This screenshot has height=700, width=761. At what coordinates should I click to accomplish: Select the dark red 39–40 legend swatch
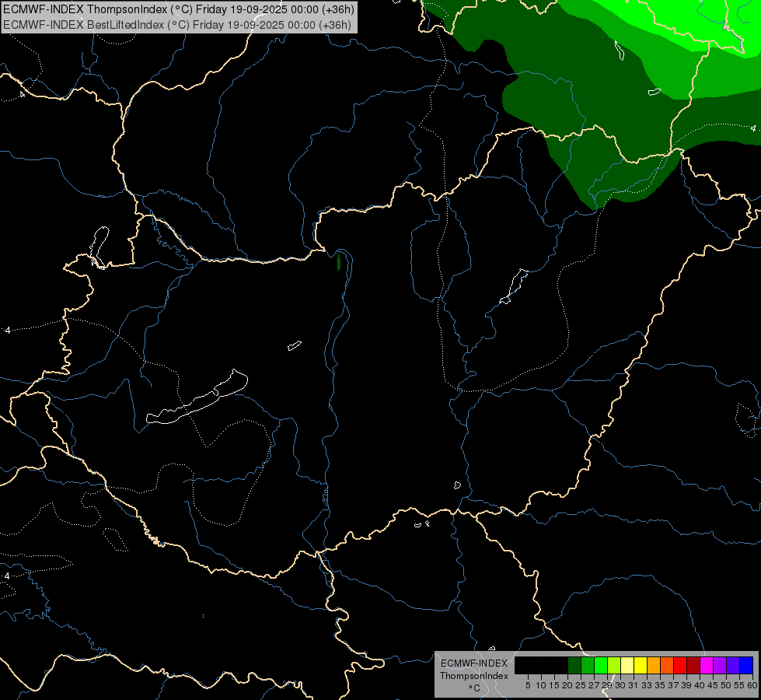[693, 665]
